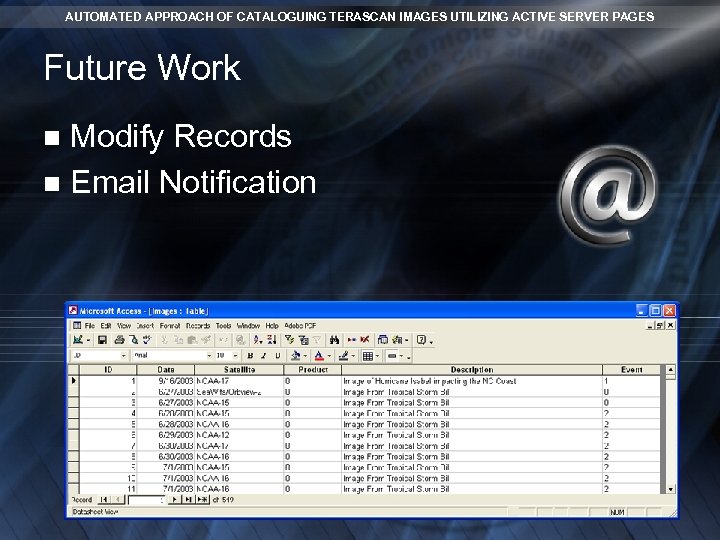This screenshot has width=720, height=540.
Task: Click the Save floppy disk icon
Action: [102, 340]
